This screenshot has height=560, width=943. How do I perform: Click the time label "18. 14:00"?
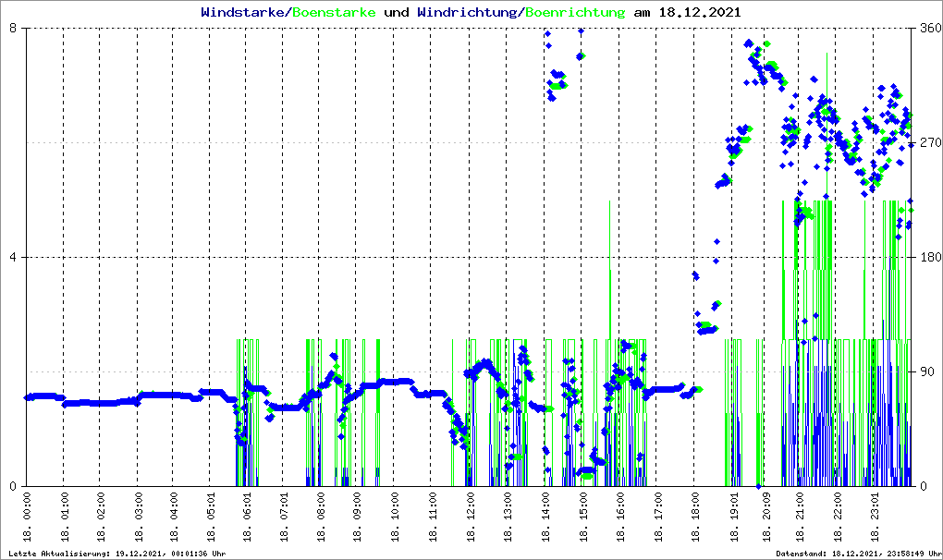tap(545, 517)
